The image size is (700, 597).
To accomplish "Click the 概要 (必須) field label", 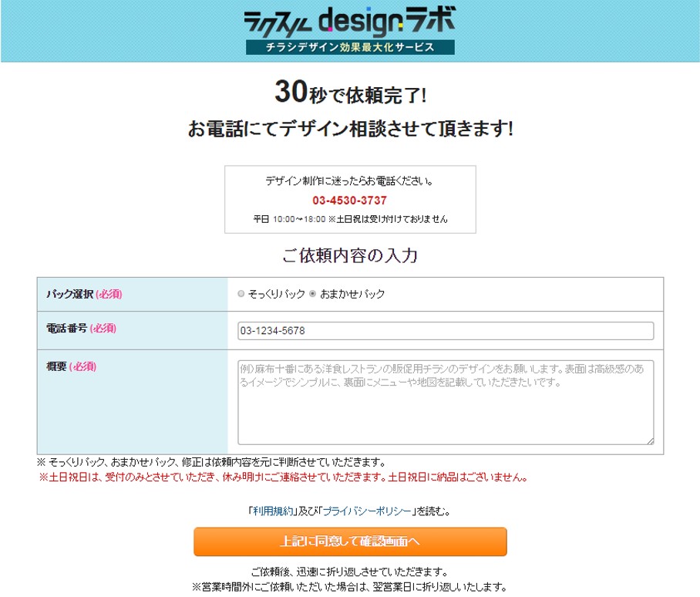I will tap(71, 366).
